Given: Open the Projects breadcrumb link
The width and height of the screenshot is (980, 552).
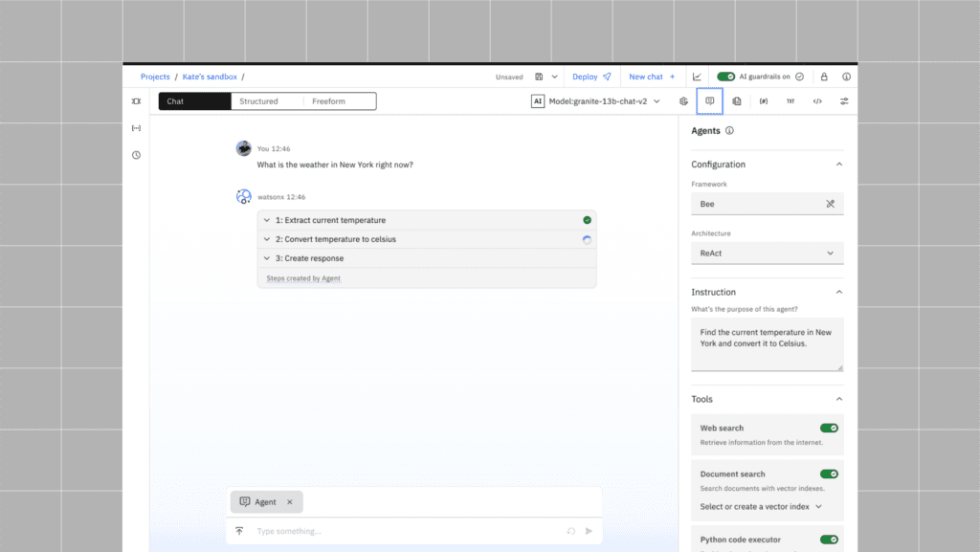Looking at the screenshot, I should click(x=155, y=77).
